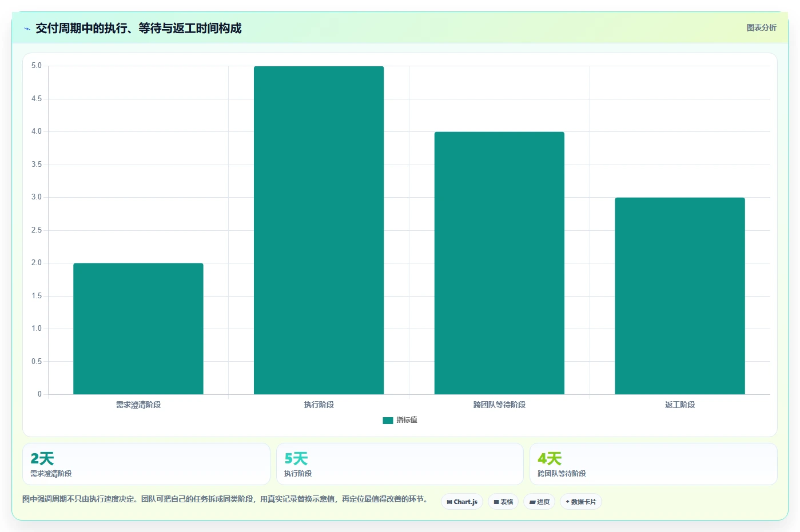Image resolution: width=800 pixels, height=532 pixels.
Task: Click the 跨团队等待阶段 x-axis label
Action: coord(499,405)
